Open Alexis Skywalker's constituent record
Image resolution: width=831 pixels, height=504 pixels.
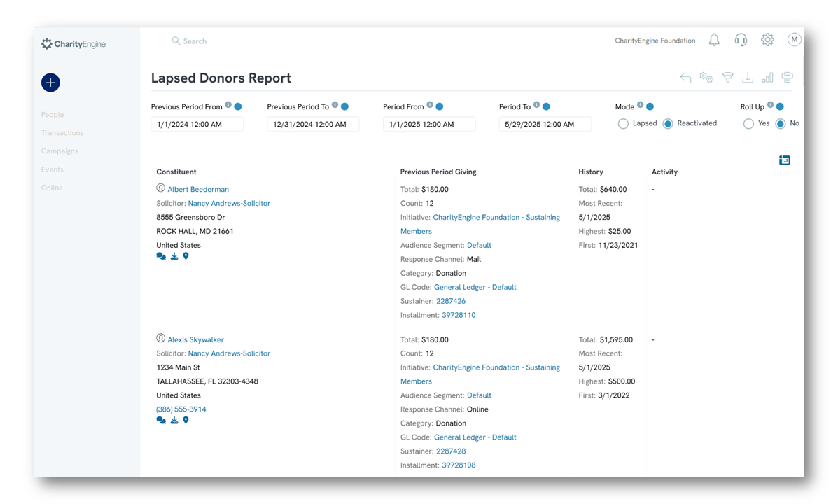pyautogui.click(x=195, y=339)
